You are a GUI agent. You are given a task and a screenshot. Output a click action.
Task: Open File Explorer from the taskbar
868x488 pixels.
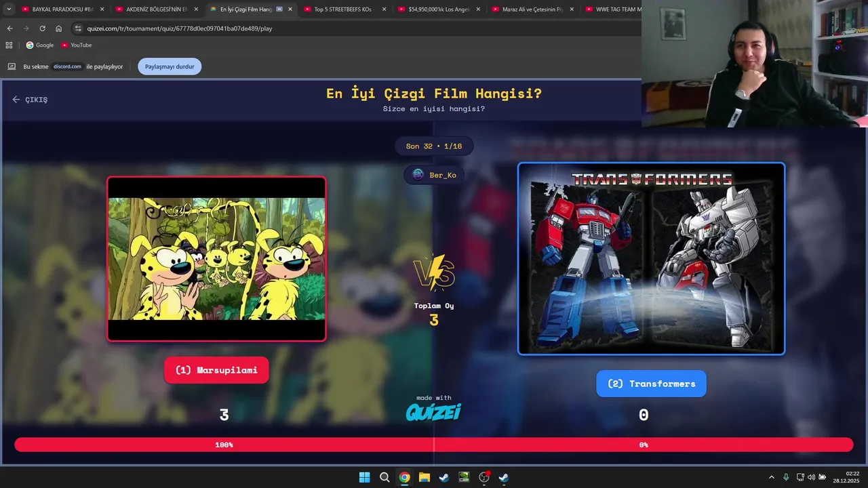point(424,477)
